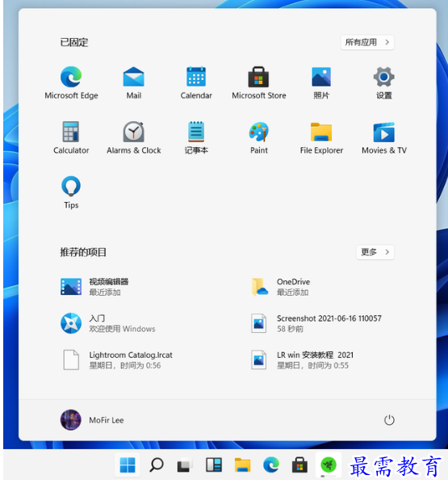Open 设置 (Settings) gear icon
The height and width of the screenshot is (492, 448).
[383, 83]
